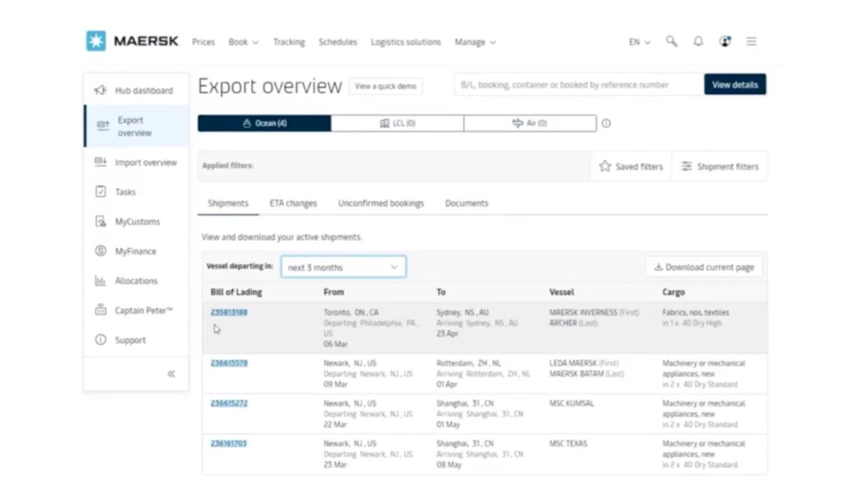Open the notifications bell

click(x=698, y=41)
